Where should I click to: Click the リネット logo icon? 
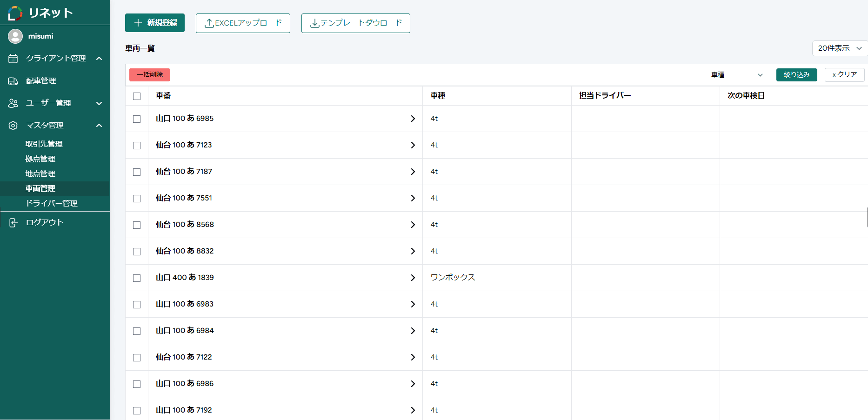[15, 13]
